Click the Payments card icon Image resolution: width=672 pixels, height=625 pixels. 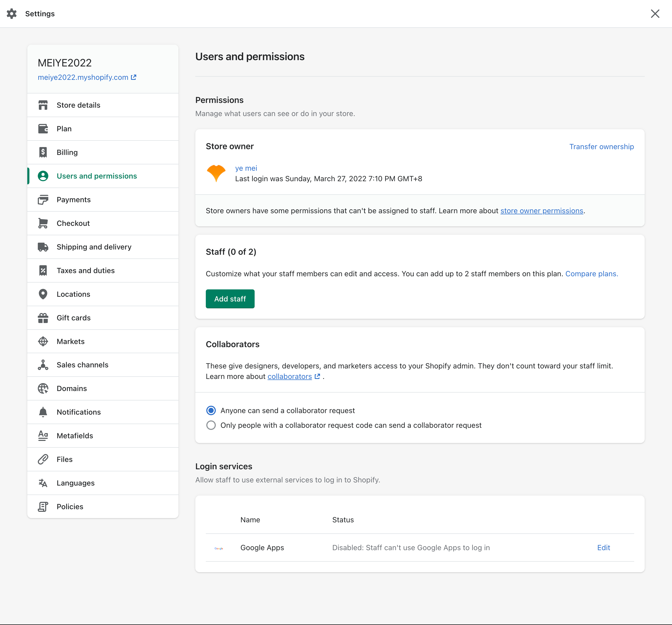tap(43, 200)
